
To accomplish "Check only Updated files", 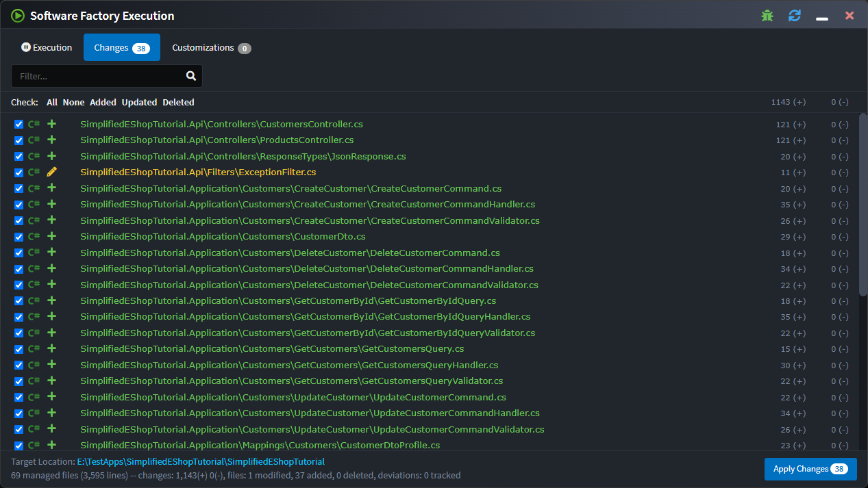I will click(139, 102).
